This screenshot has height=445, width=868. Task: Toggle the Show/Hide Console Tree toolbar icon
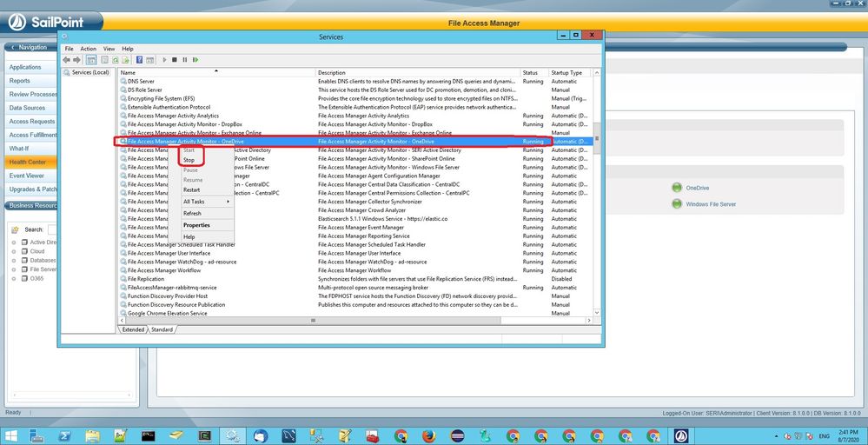pyautogui.click(x=91, y=60)
